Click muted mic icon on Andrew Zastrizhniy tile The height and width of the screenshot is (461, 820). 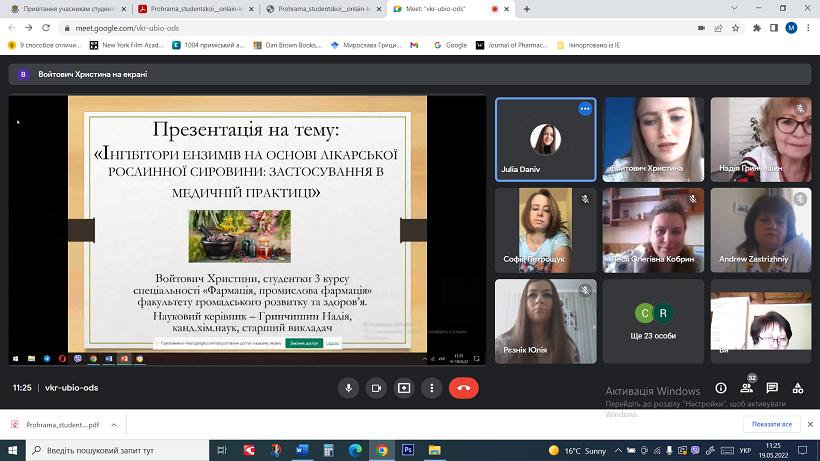click(800, 199)
